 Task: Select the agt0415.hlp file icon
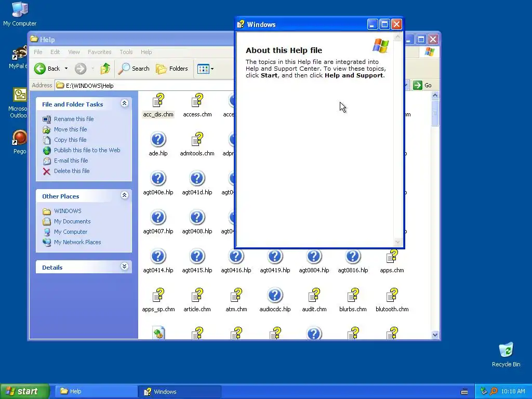tap(197, 257)
